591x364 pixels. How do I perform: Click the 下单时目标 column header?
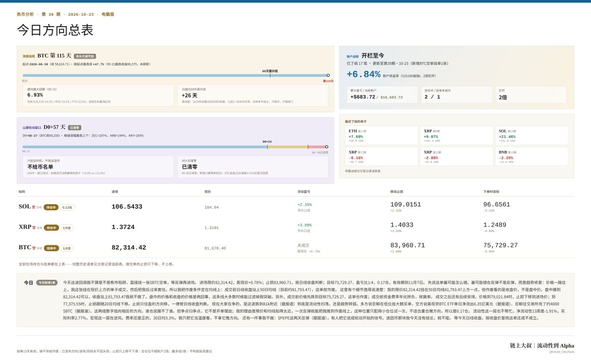point(491,192)
